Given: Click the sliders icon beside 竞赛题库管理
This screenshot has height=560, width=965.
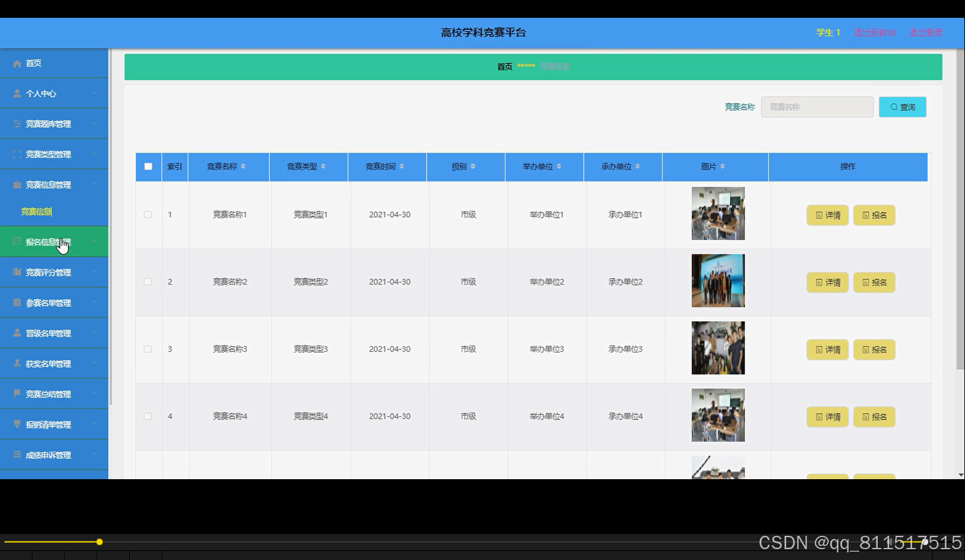Looking at the screenshot, I should pos(17,124).
